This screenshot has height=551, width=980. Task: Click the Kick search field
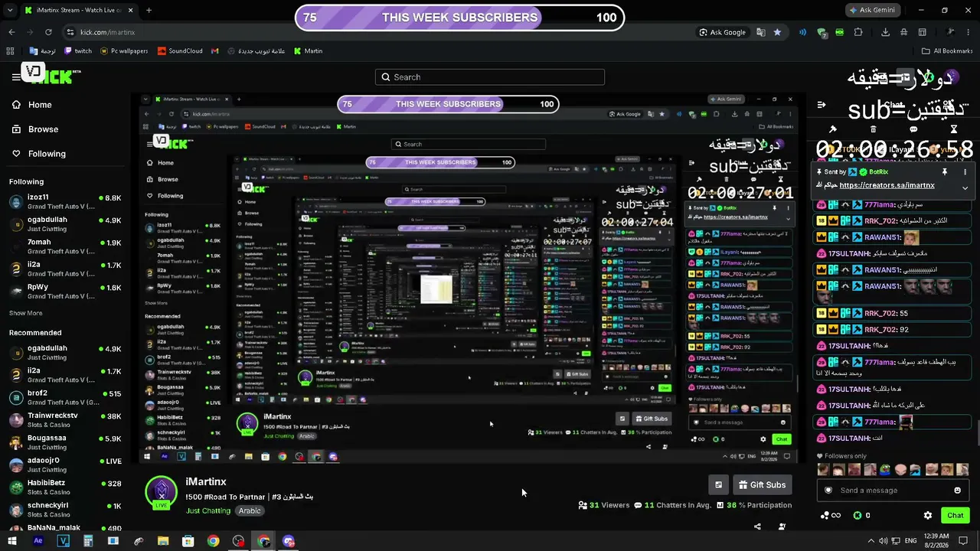(x=490, y=77)
